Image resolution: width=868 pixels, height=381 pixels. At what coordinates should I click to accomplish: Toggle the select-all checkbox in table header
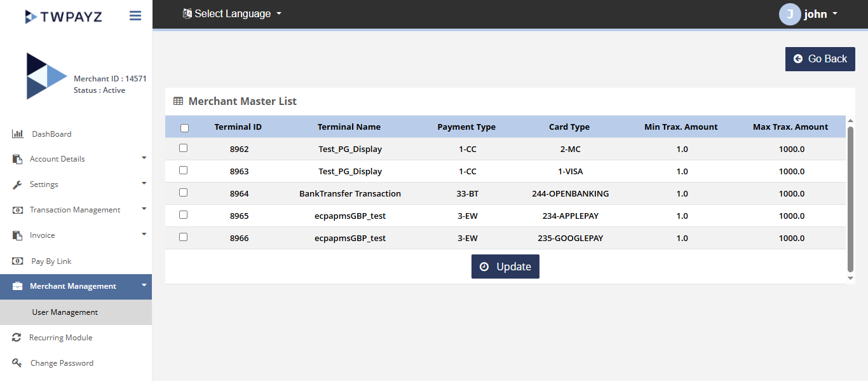pyautogui.click(x=185, y=128)
